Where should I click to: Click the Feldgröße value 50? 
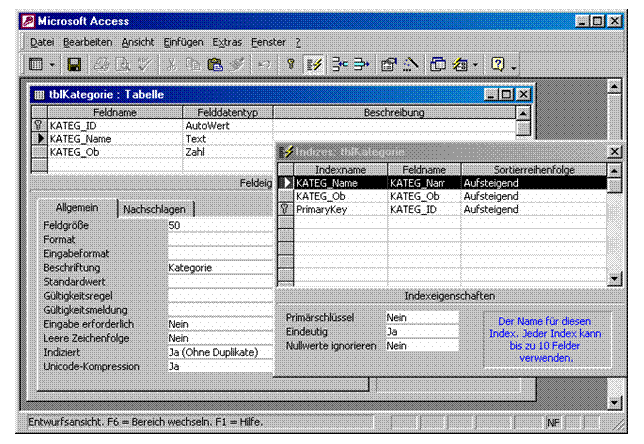coord(220,225)
